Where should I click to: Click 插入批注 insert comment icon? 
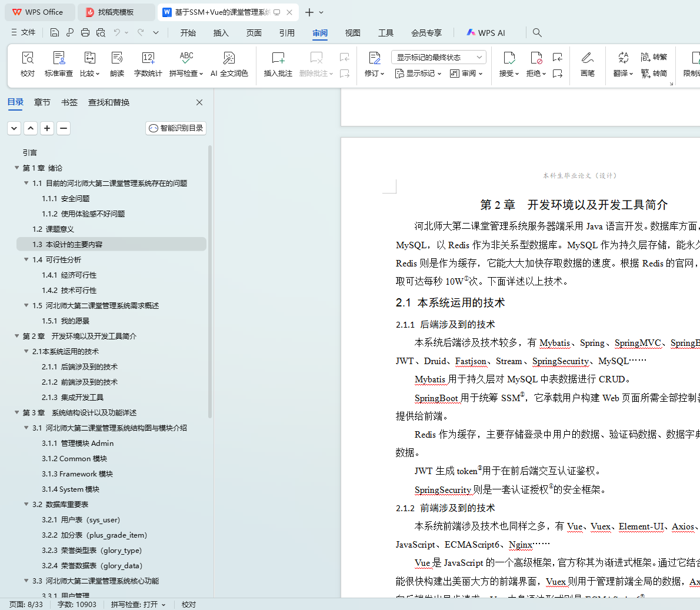(x=278, y=64)
